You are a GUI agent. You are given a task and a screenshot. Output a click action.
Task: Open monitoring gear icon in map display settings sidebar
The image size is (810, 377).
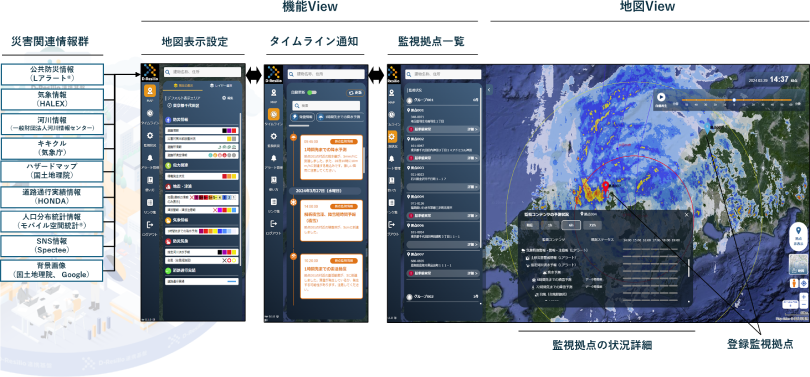[x=150, y=135]
